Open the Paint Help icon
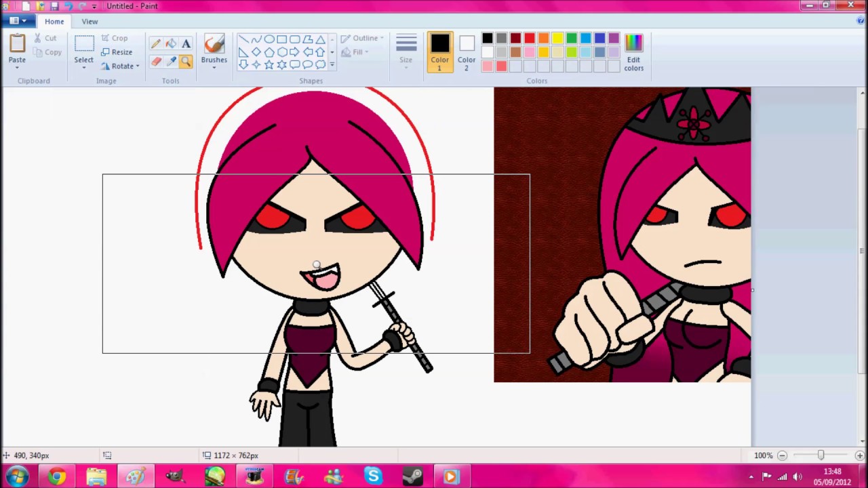 click(861, 21)
